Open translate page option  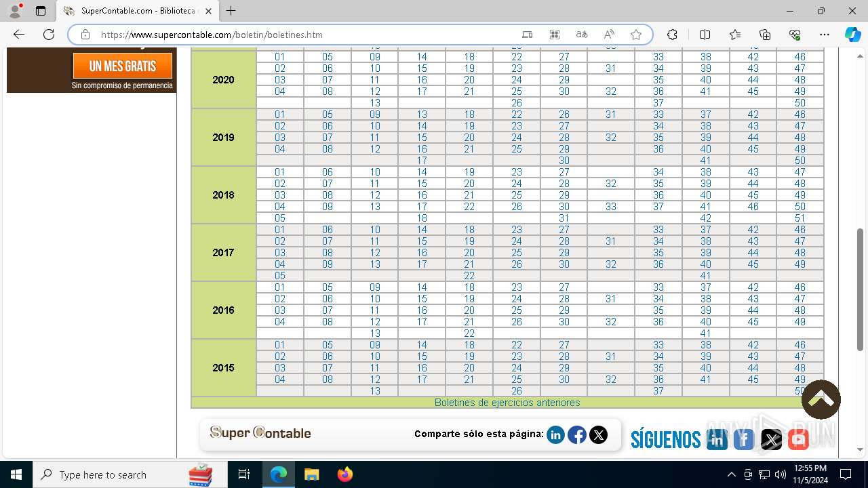click(582, 35)
